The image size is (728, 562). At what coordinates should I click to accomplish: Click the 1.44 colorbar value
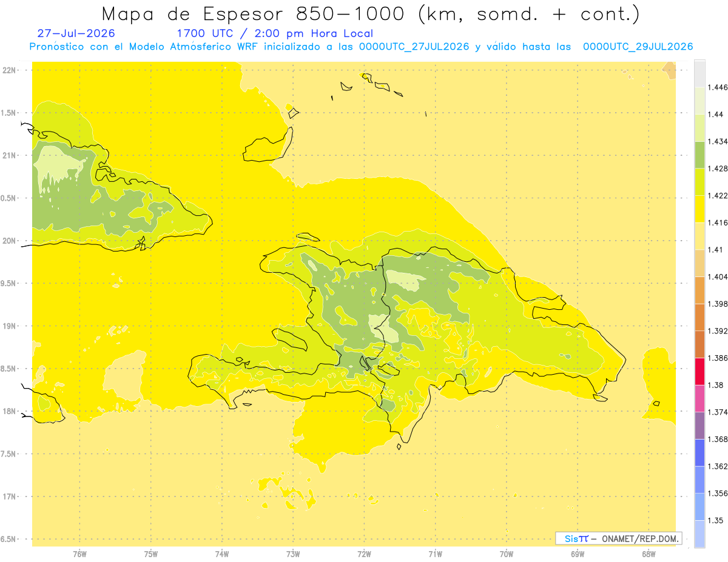pos(715,115)
